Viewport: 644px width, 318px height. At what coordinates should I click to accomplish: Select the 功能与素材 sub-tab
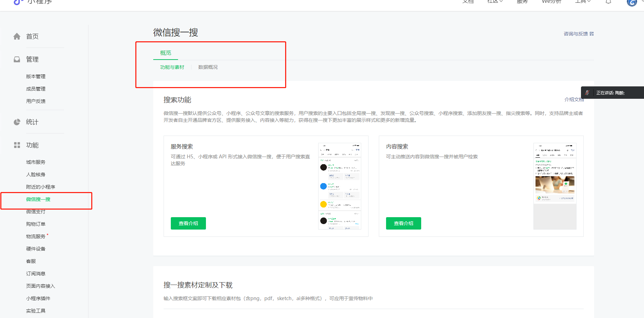click(172, 67)
